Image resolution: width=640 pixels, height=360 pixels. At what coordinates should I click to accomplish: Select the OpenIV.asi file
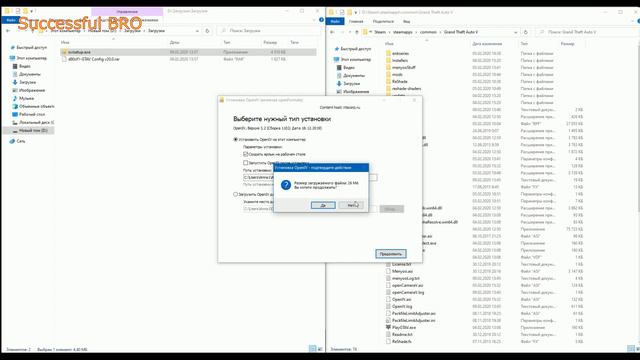point(402,300)
